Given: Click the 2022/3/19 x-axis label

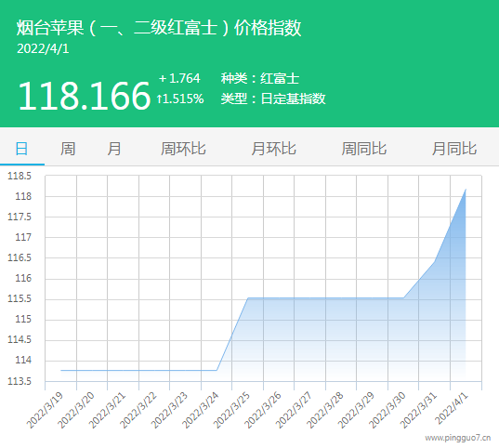Looking at the screenshot, I should (x=45, y=411).
